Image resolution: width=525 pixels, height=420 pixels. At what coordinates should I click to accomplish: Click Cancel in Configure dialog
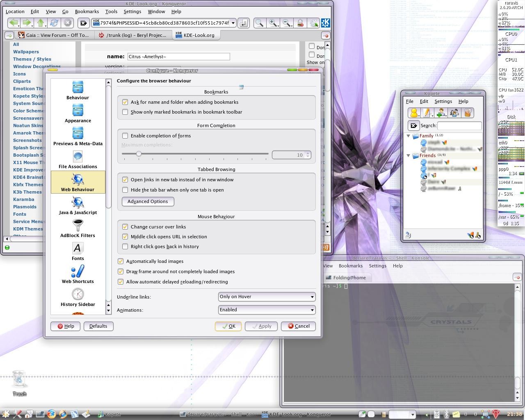pos(298,326)
